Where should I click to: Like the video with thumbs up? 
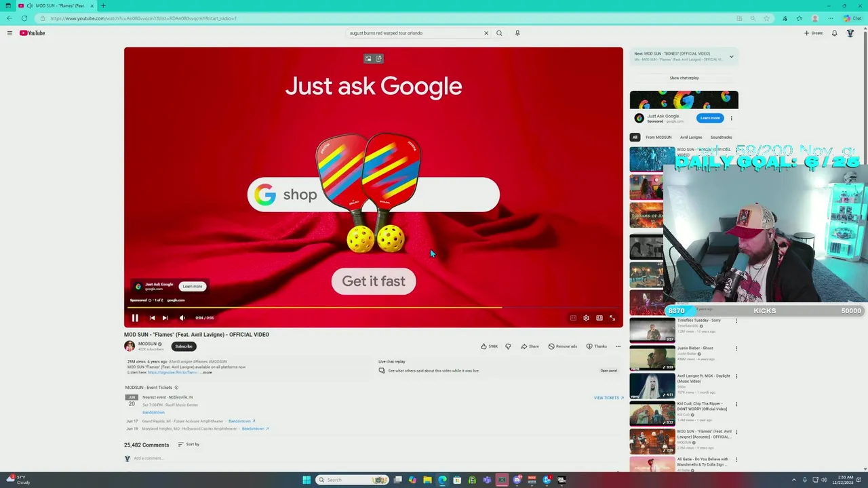[x=489, y=346]
